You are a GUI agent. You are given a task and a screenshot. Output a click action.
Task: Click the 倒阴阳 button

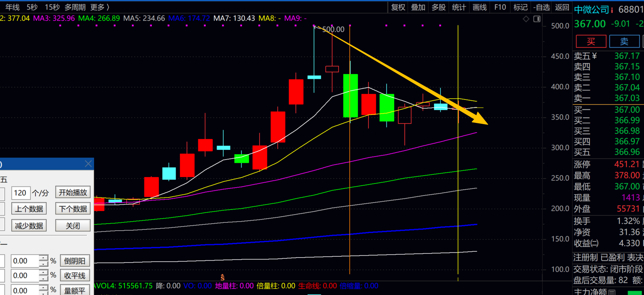click(75, 261)
